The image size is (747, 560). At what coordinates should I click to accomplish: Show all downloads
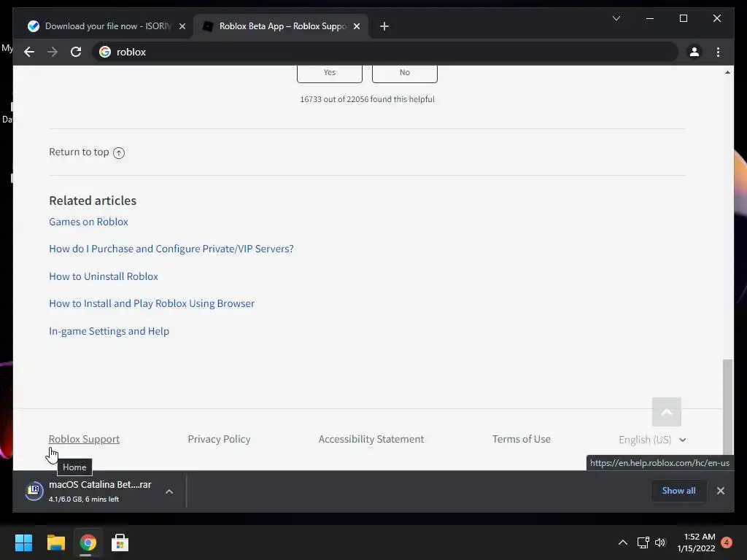(x=678, y=491)
